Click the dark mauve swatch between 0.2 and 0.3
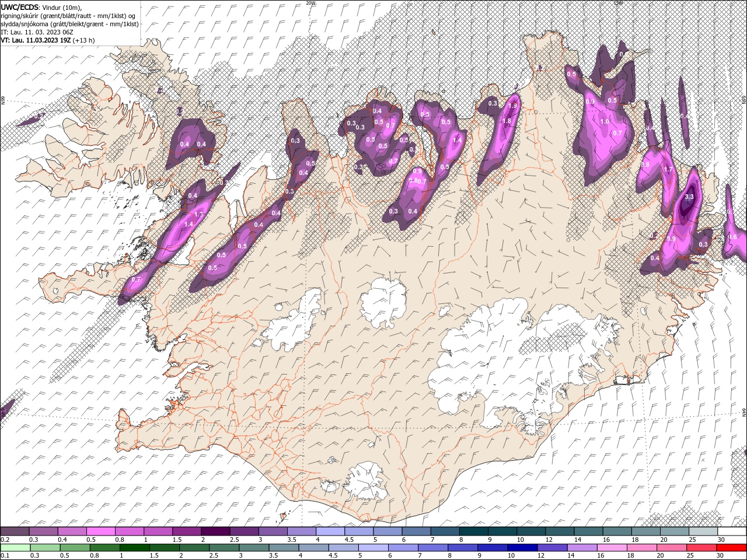This screenshot has height=560, width=747. tap(15, 531)
